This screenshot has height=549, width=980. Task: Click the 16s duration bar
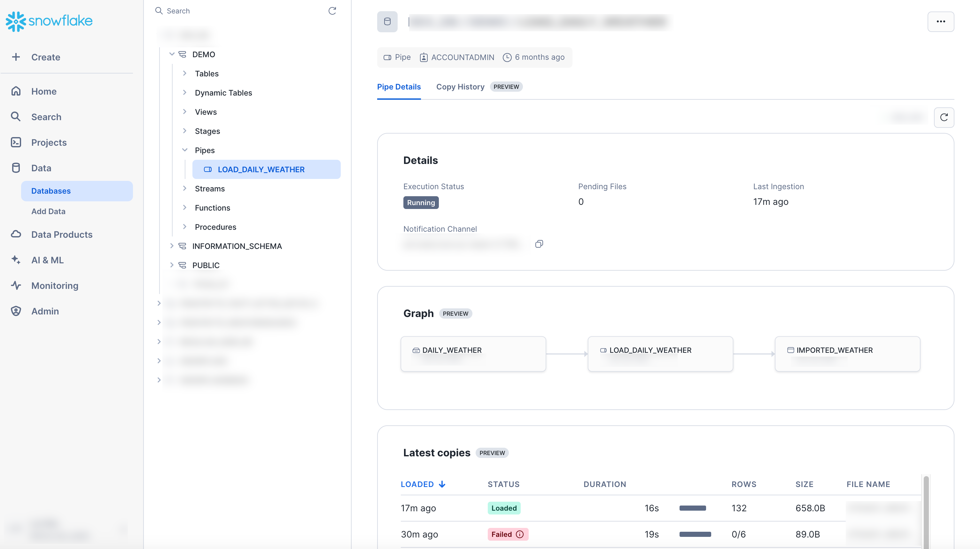(692, 508)
